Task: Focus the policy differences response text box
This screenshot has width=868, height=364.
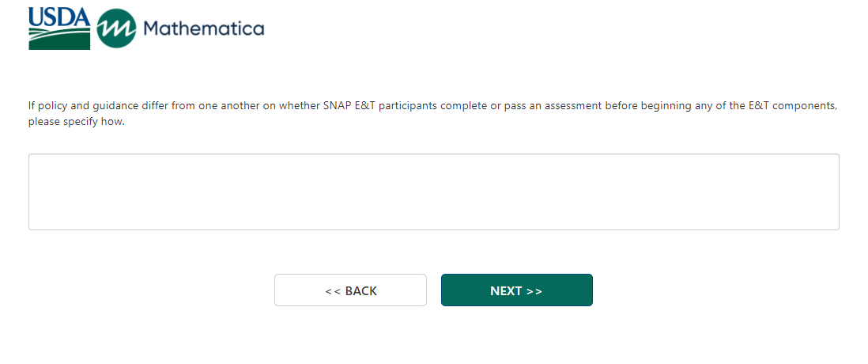Action: coord(433,192)
